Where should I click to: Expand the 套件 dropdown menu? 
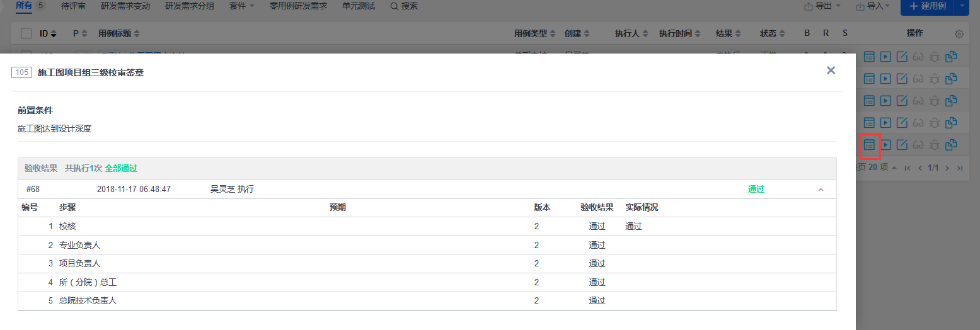pos(242,6)
